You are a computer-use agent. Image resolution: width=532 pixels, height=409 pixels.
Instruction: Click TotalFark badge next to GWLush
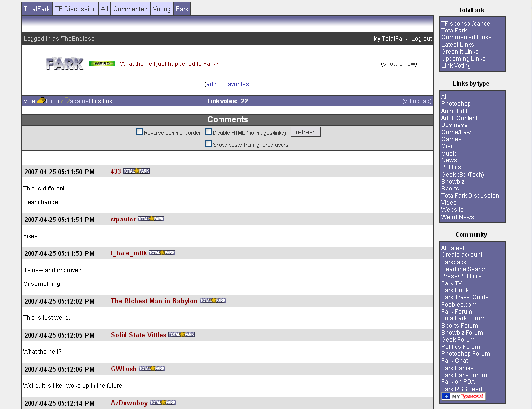[152, 369]
